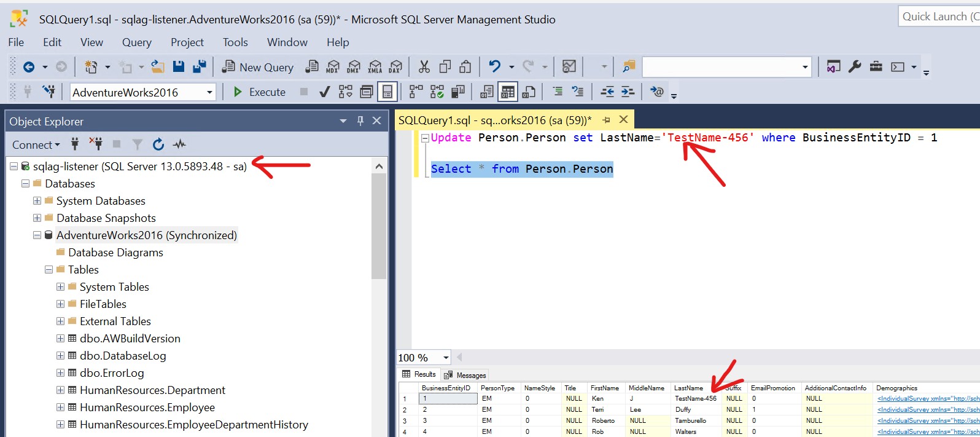980x437 pixels.
Task: Toggle auto-hide pin of Object Explorer
Action: (x=360, y=121)
